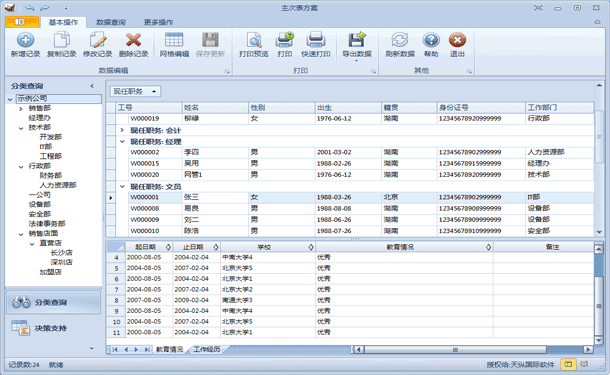Image resolution: width=610 pixels, height=375 pixels.
Task: Click the 决策支持 navigation icon
Action: (x=21, y=328)
